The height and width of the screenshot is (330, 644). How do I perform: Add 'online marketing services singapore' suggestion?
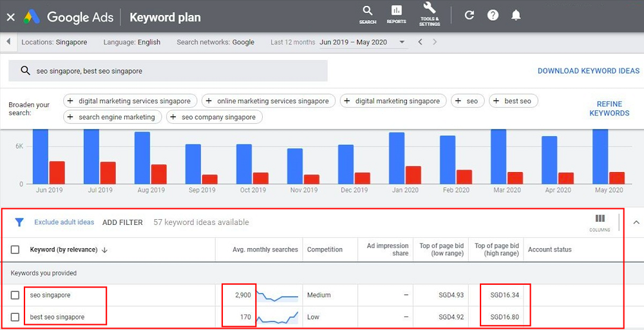269,101
